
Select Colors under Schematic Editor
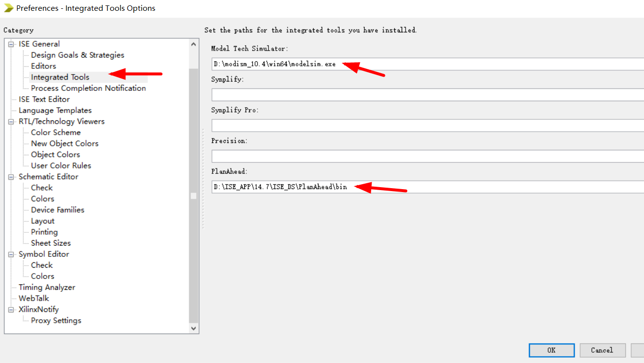click(x=42, y=198)
